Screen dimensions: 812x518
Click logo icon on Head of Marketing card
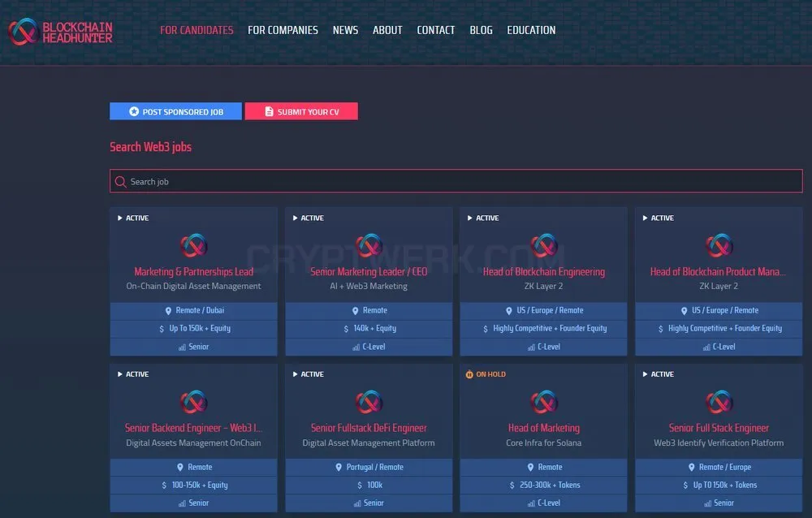coord(544,402)
